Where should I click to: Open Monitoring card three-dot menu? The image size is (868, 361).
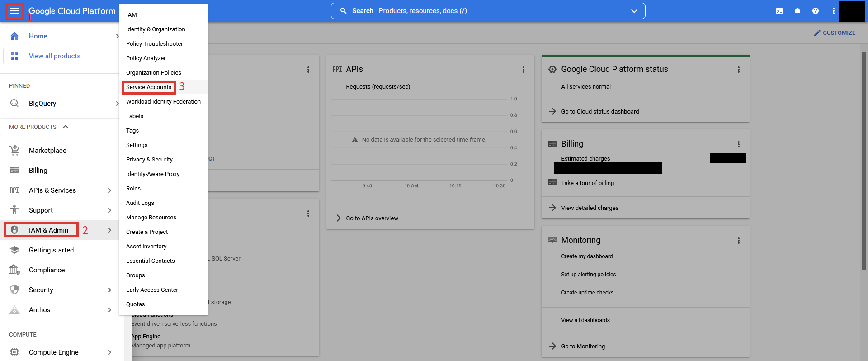[x=739, y=241]
